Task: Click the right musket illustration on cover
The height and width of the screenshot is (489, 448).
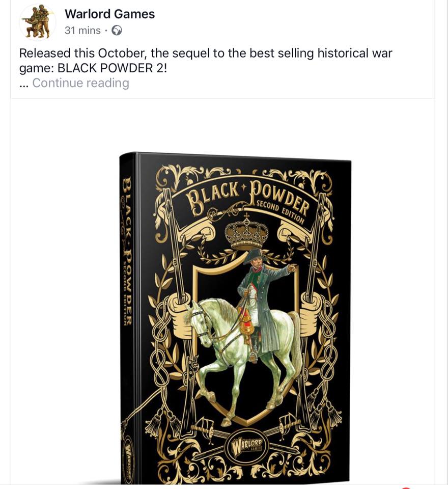Action: pyautogui.click(x=312, y=281)
